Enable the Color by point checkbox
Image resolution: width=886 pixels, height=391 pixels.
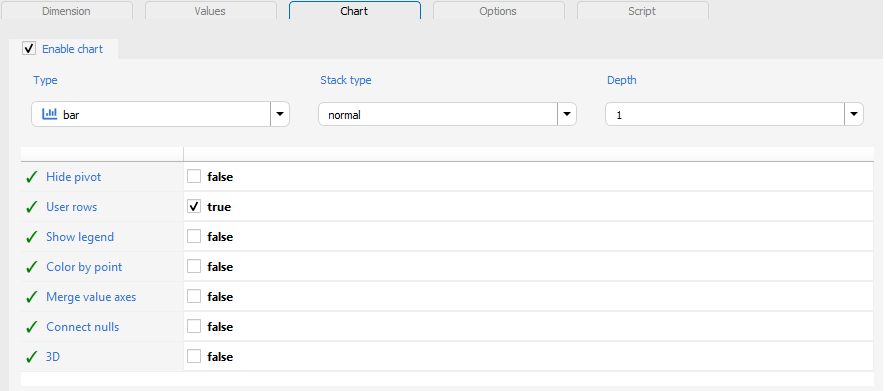tap(194, 266)
